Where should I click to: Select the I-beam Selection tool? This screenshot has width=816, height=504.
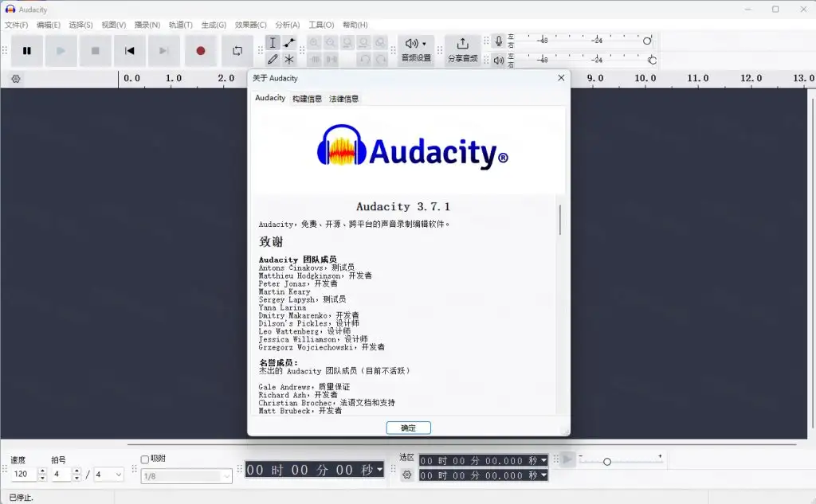point(273,43)
